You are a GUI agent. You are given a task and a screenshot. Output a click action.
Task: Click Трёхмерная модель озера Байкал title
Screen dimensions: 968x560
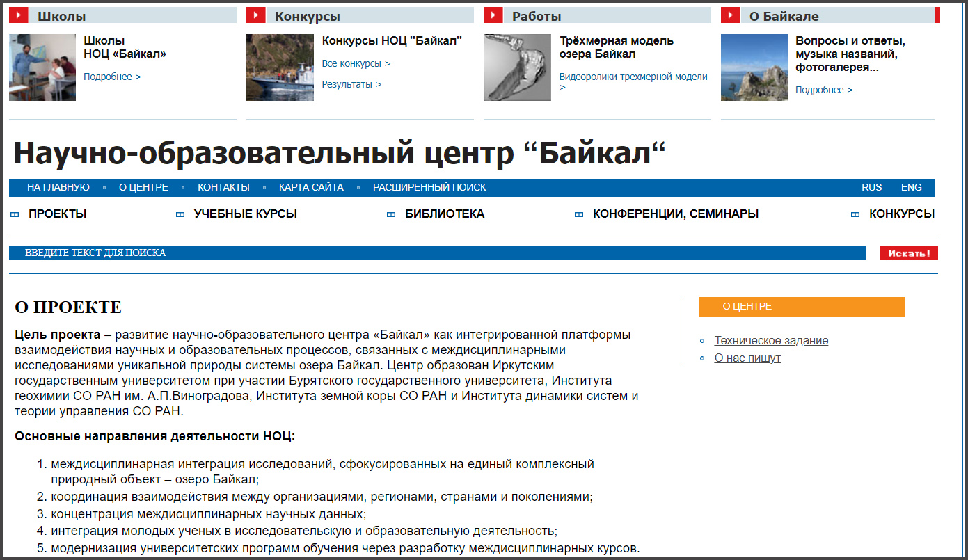point(617,47)
